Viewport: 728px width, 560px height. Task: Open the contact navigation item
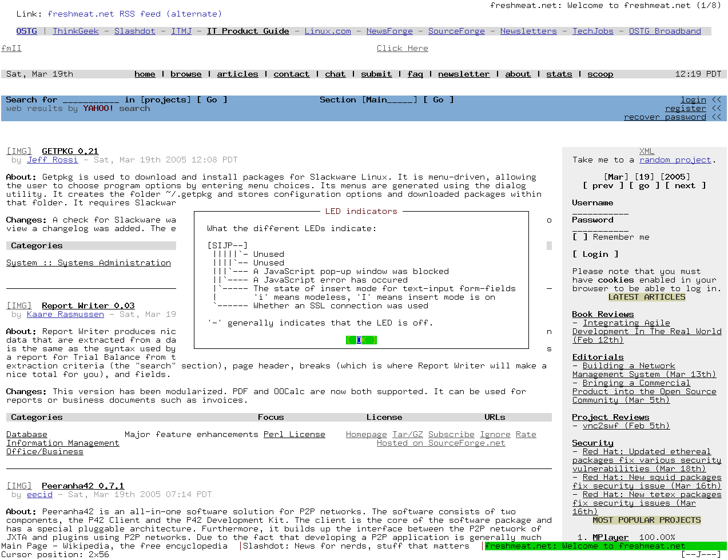click(291, 74)
